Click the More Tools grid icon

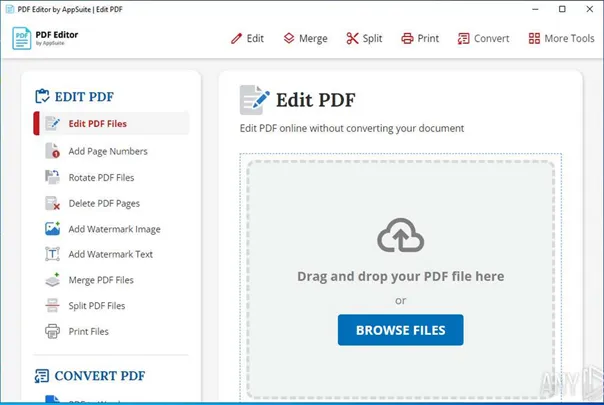[x=534, y=38]
